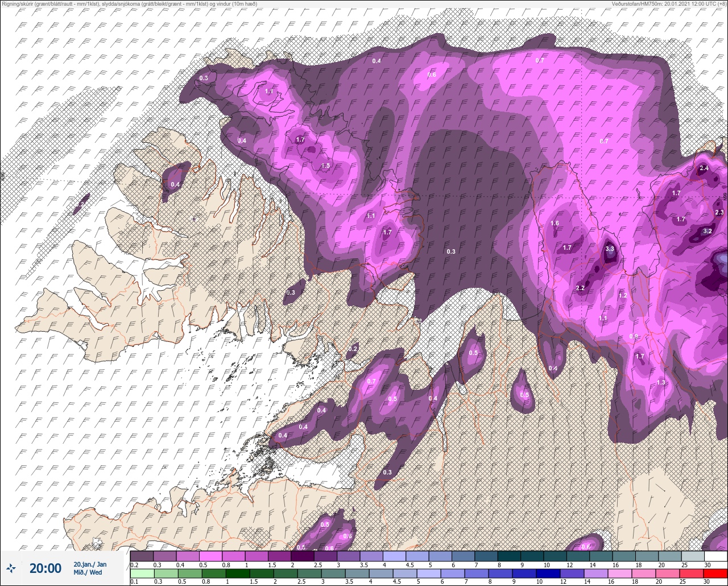Click the '20.jan./ Jan' date text
This screenshot has height=586, width=728.
coord(90,564)
